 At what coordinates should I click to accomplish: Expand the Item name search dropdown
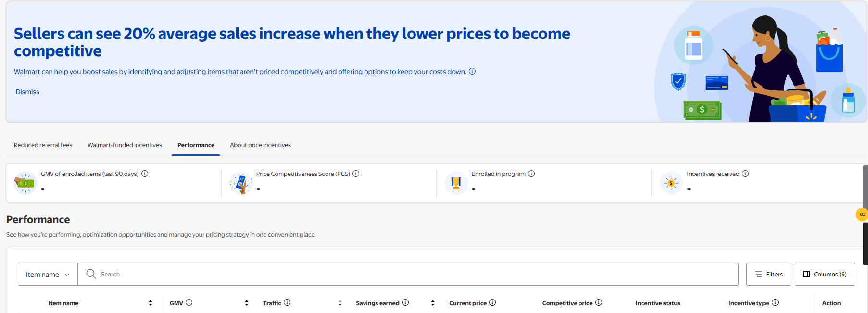click(x=48, y=274)
